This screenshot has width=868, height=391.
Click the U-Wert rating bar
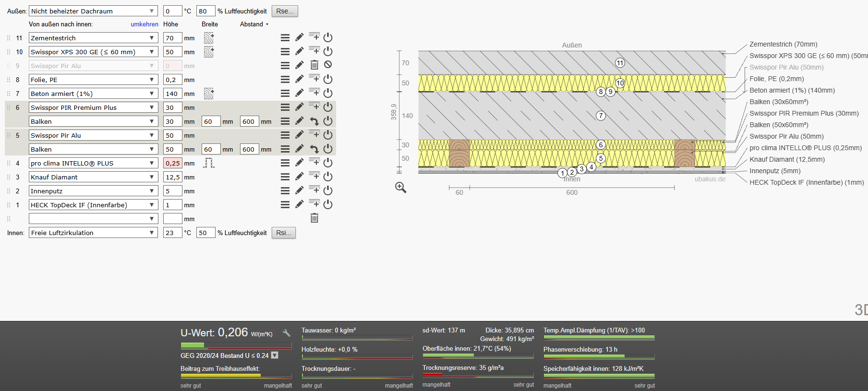pos(236,345)
